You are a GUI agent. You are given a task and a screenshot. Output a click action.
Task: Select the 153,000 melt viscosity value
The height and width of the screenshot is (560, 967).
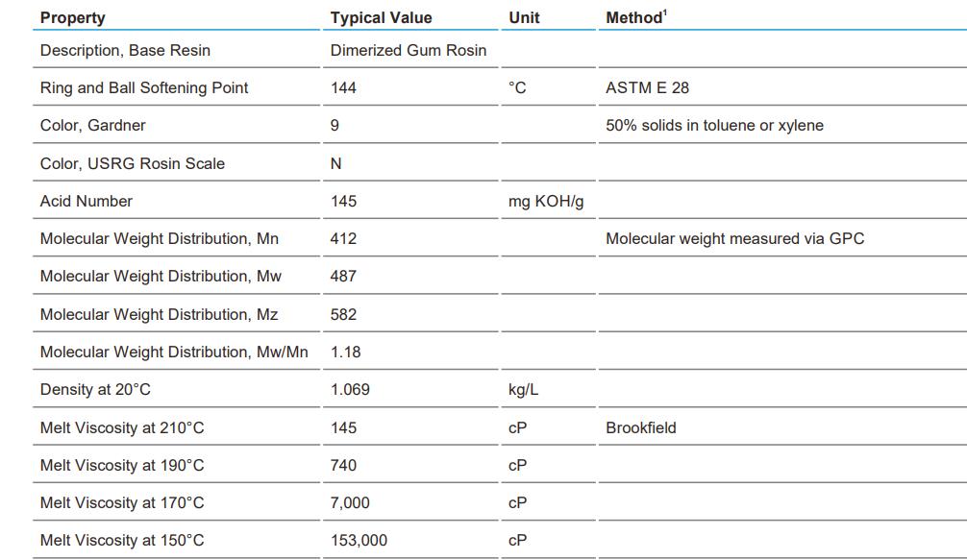pos(359,540)
